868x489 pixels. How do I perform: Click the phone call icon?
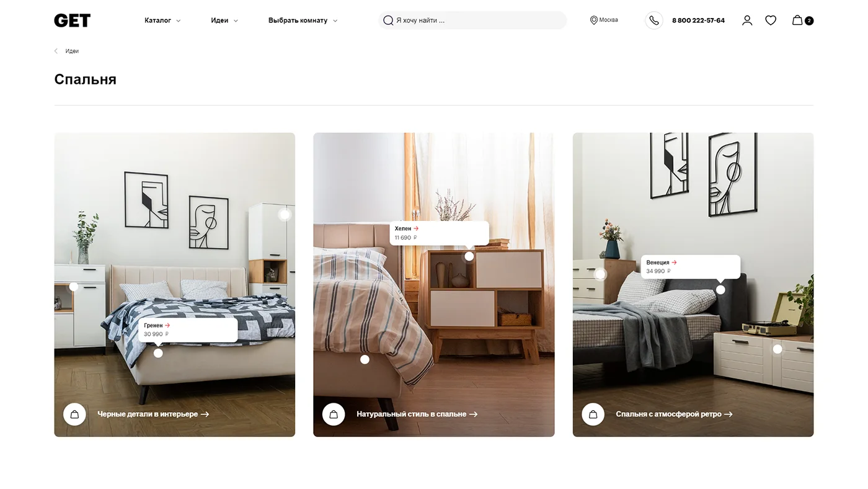coord(654,20)
